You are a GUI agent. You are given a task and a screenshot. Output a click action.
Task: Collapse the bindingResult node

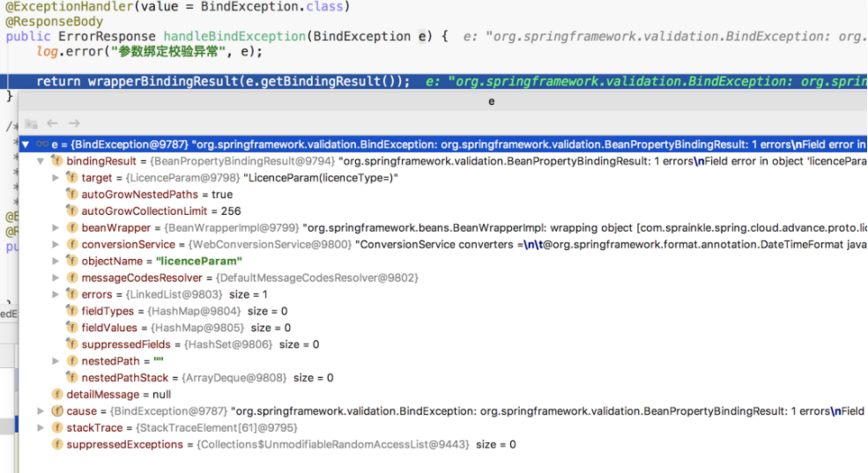pos(41,161)
